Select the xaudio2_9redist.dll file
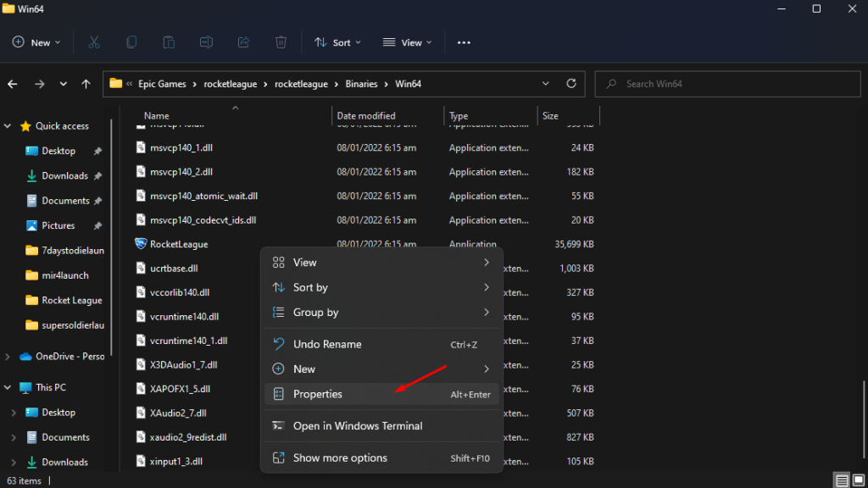Viewport: 868px width, 488px height. 188,437
